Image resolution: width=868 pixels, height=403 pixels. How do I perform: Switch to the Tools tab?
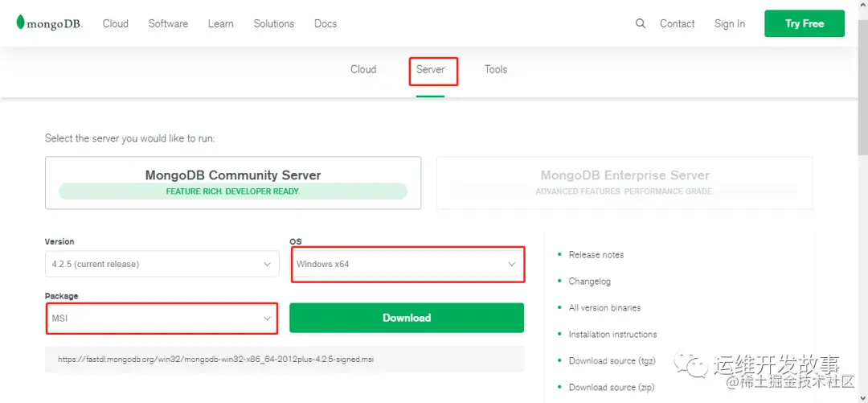point(496,69)
